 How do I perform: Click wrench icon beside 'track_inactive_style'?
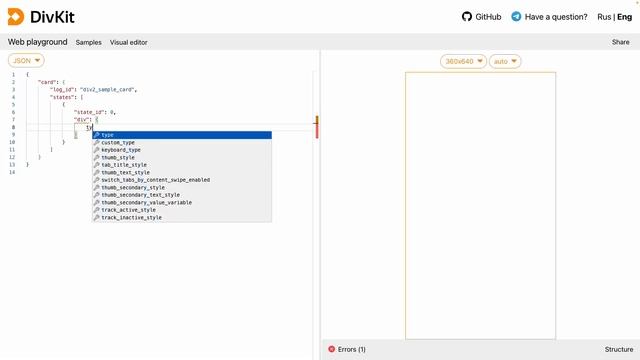click(x=97, y=218)
